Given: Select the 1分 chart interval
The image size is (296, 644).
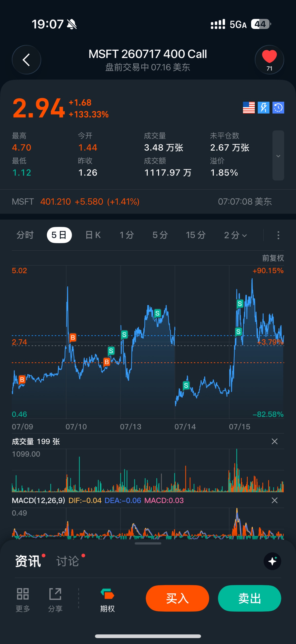Looking at the screenshot, I should pos(127,235).
